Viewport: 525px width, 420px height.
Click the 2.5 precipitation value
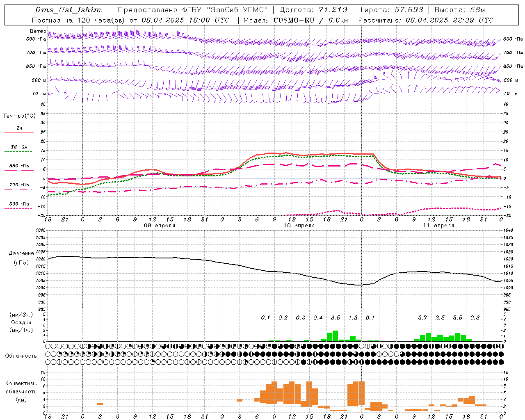[440, 318]
